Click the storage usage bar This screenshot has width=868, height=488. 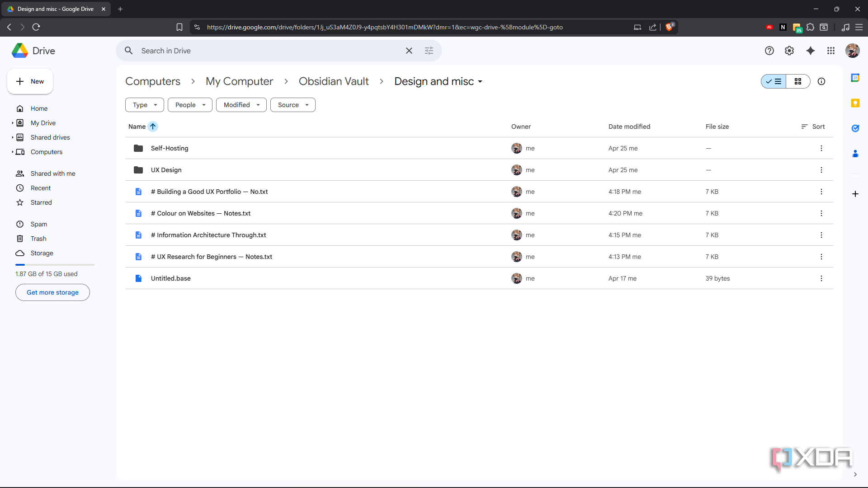[55, 265]
